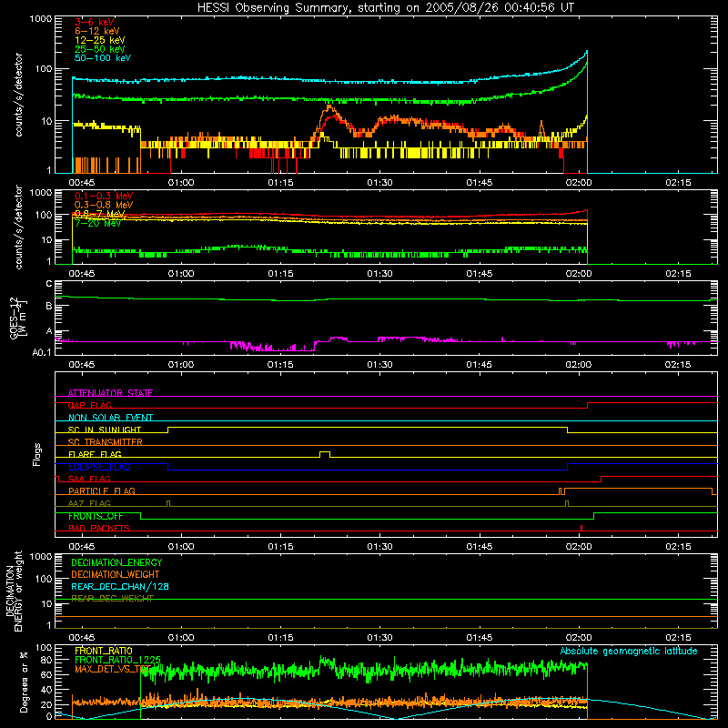Click the PARTICLE_FLAG label
Screen dimensions: 728x728
102,490
